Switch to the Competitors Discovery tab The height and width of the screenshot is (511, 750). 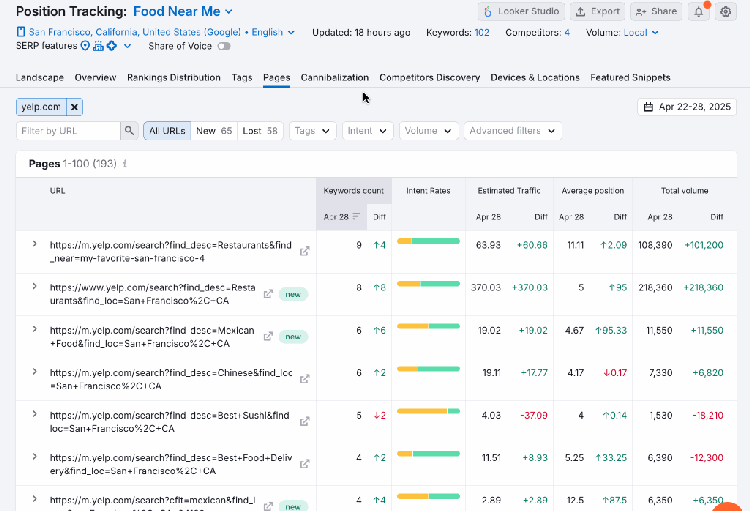click(430, 78)
